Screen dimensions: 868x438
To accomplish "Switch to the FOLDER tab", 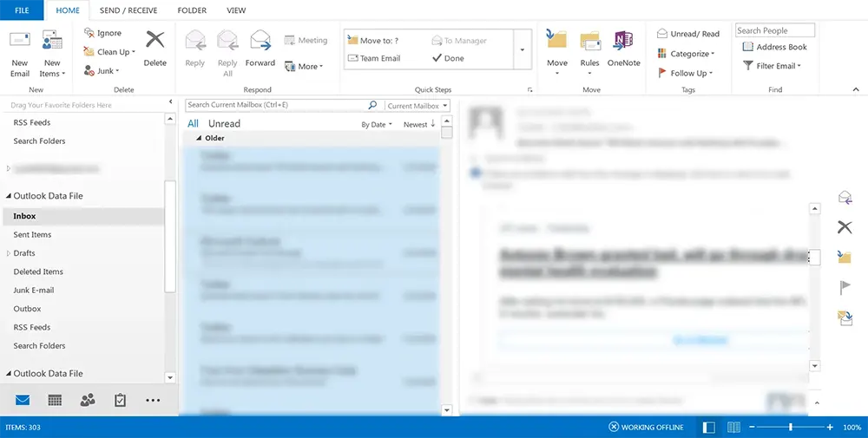I will 192,10.
